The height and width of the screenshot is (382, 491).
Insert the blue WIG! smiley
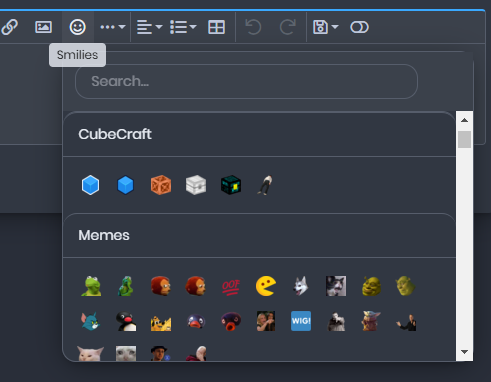click(x=301, y=321)
